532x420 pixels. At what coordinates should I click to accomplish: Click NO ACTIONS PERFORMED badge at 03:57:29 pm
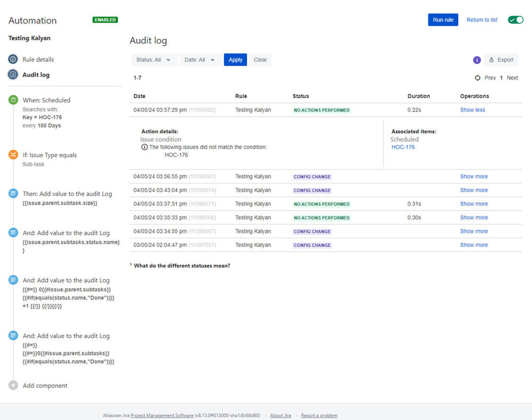click(321, 110)
